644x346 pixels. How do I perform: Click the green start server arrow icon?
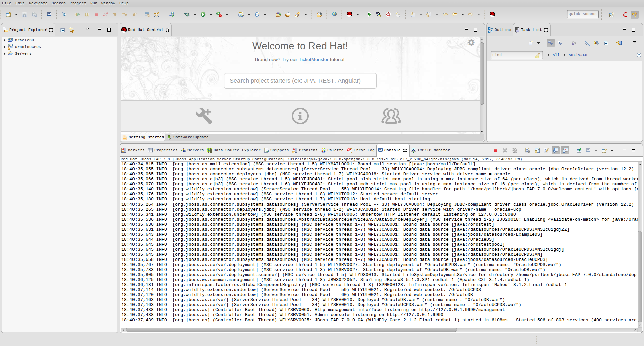coord(369,14)
